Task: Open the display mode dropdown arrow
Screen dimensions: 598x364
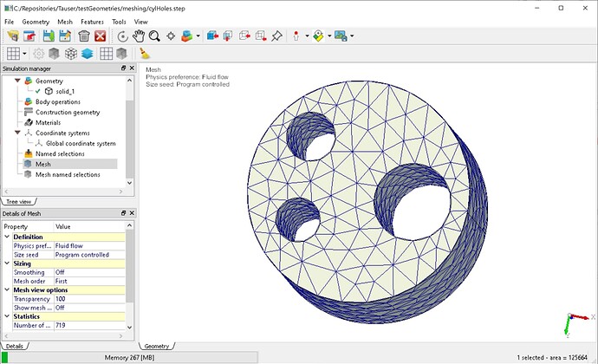Action: [198, 36]
